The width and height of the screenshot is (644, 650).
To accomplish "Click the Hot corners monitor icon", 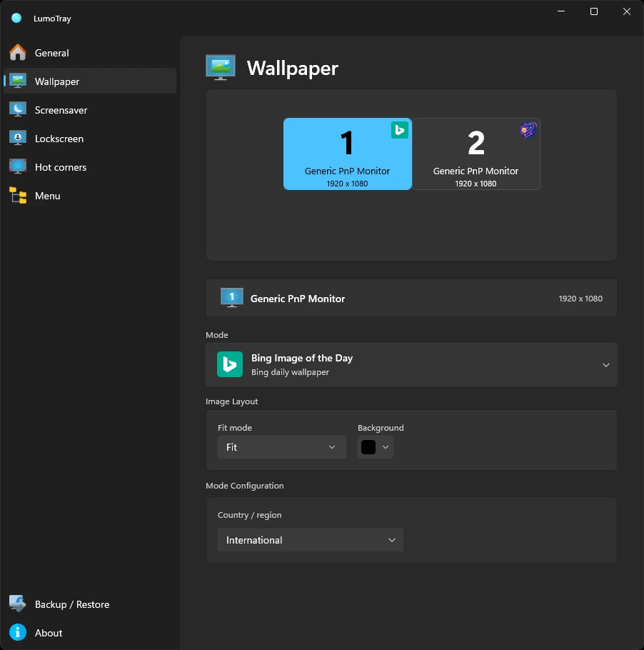I will 18,167.
